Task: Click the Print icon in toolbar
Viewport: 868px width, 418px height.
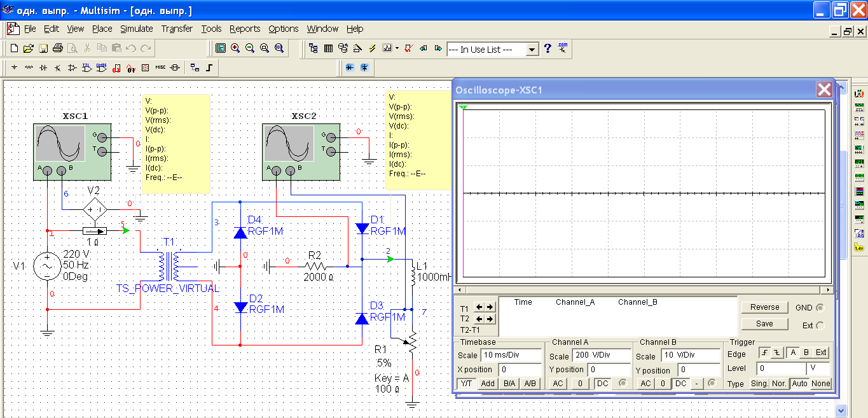Action: pos(58,48)
